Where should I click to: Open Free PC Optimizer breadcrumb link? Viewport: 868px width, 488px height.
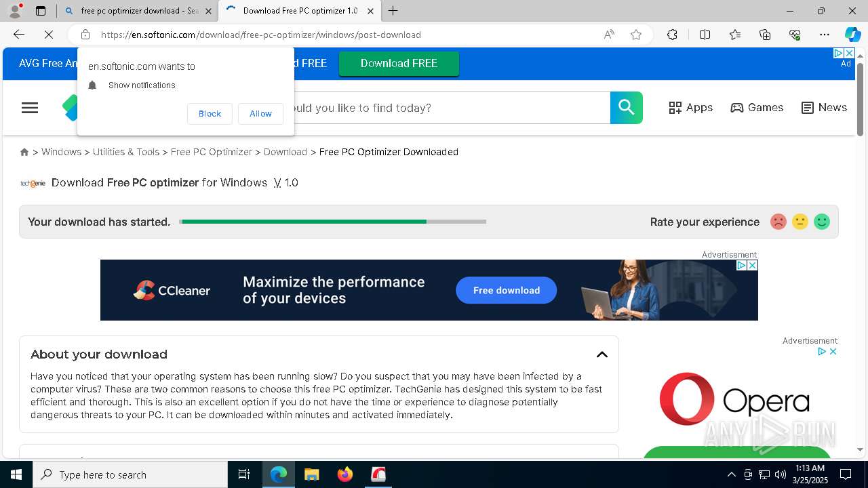[x=212, y=152]
